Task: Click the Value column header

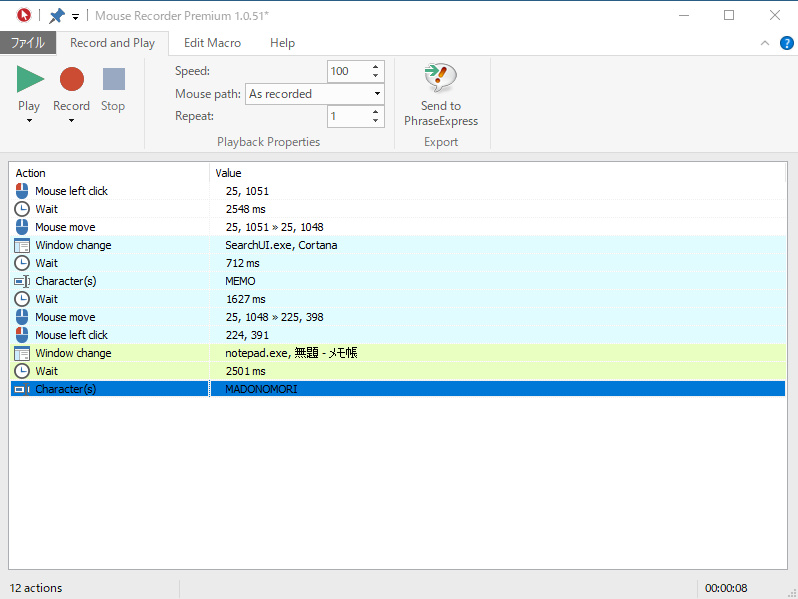Action: [x=498, y=173]
